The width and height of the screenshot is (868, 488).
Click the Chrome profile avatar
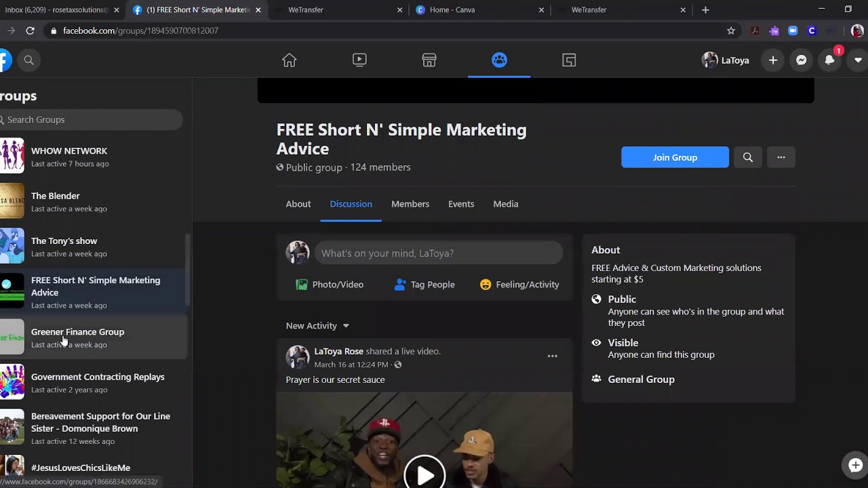pos(857,30)
